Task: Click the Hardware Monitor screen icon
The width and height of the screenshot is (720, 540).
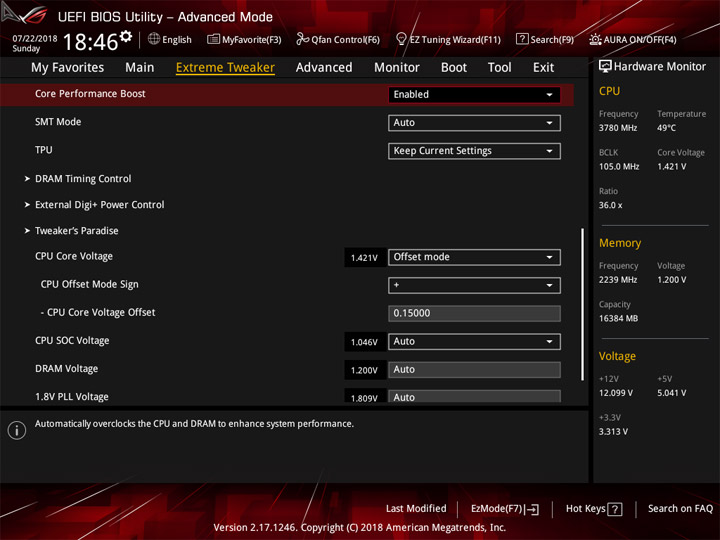Action: pyautogui.click(x=605, y=67)
